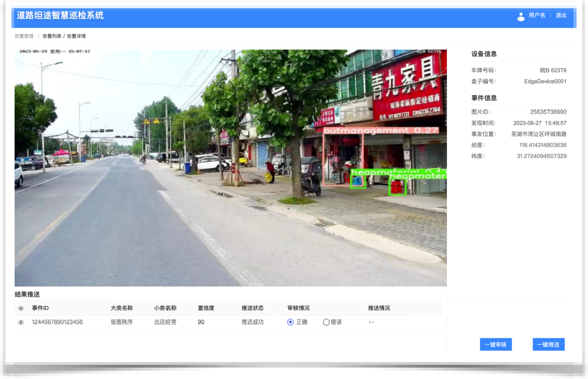The image size is (588, 379).
Task: Click the 出店经营 subcategory cell
Action: (x=165, y=322)
